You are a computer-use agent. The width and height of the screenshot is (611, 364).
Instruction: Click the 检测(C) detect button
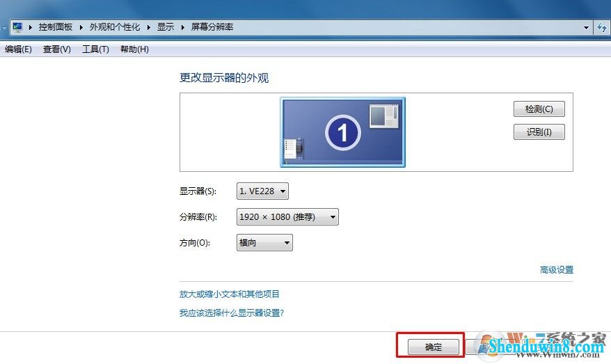pos(539,109)
